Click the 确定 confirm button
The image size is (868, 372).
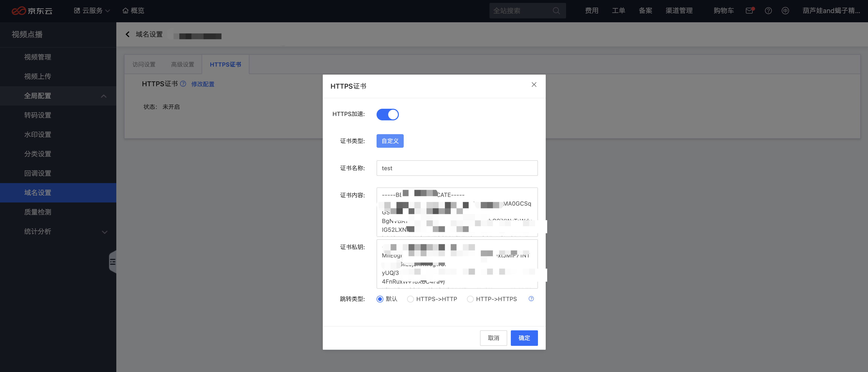pos(524,338)
